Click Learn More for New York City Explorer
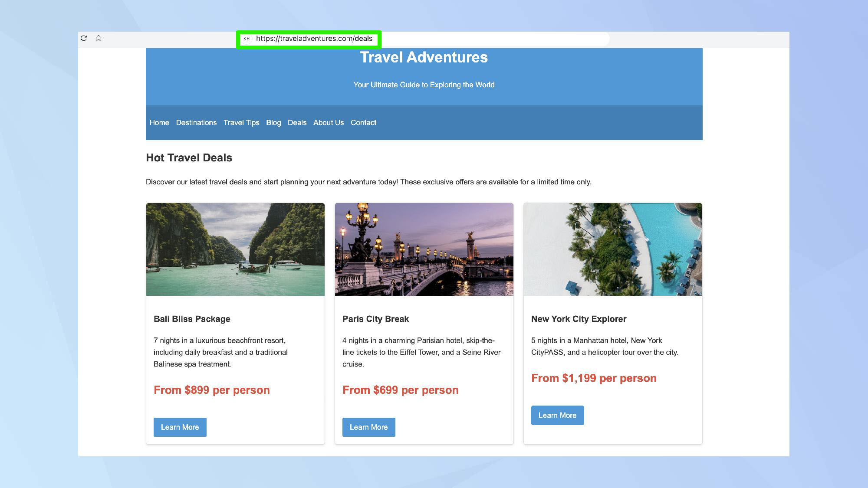Viewport: 868px width, 488px height. point(557,415)
